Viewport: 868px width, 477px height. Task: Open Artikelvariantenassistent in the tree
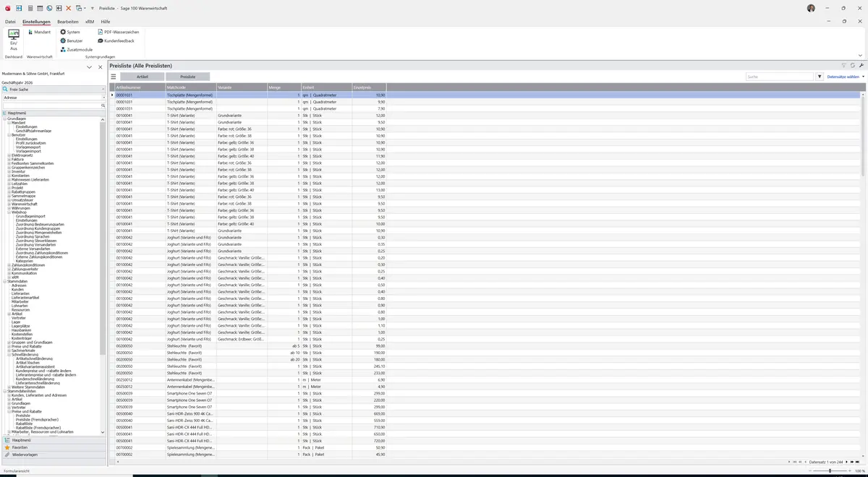point(34,367)
